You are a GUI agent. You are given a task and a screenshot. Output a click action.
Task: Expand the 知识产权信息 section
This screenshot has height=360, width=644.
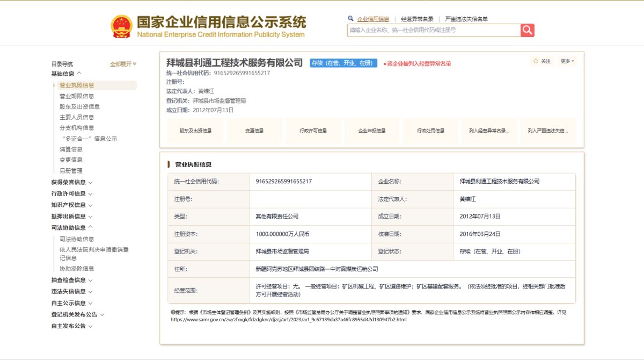(72, 205)
